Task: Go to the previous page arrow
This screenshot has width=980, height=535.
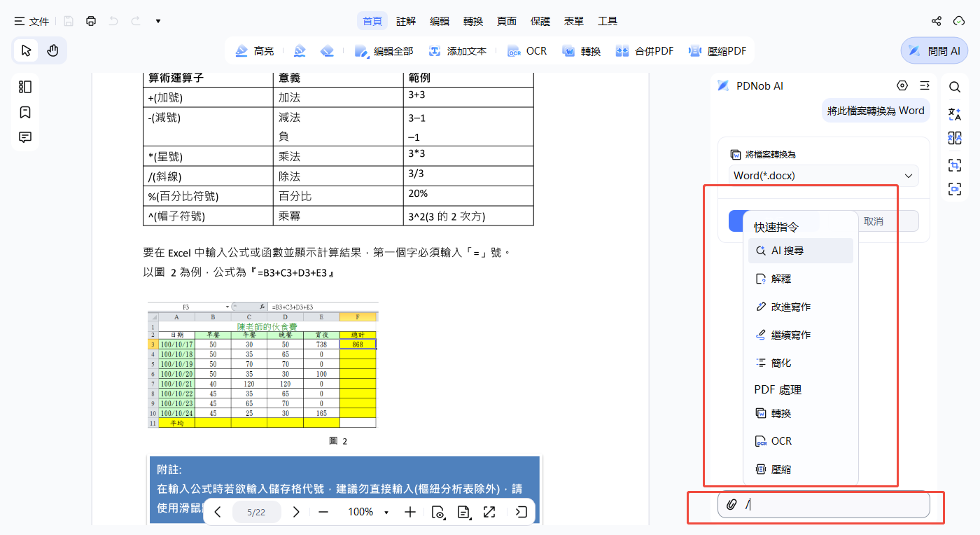Action: [x=218, y=512]
